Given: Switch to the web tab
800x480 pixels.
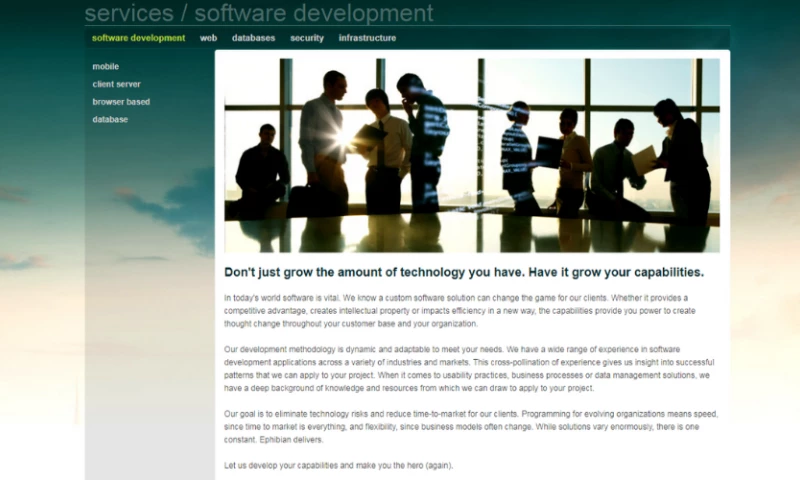Looking at the screenshot, I should point(208,38).
